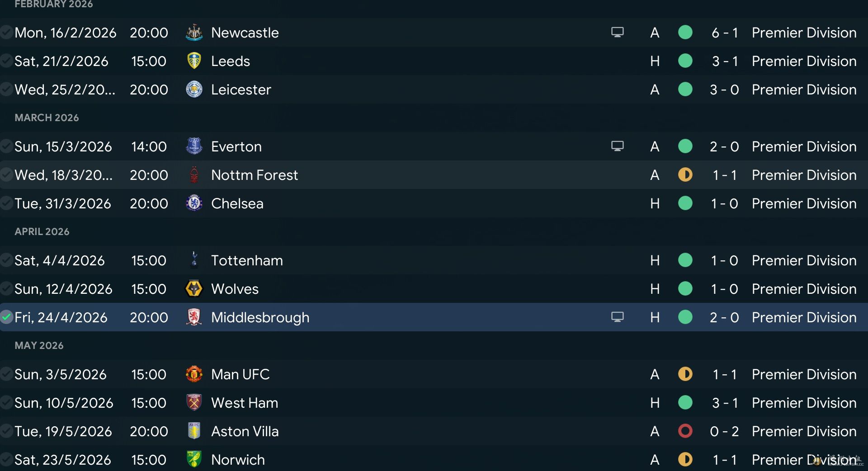Image resolution: width=868 pixels, height=471 pixels.
Task: Click the red loss indicator for Aston Villa
Action: tap(685, 431)
